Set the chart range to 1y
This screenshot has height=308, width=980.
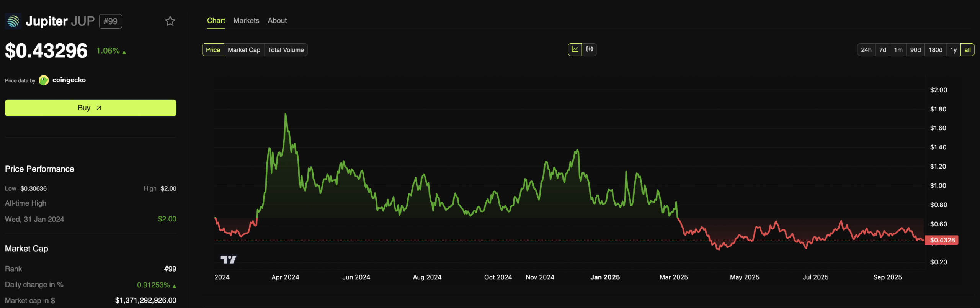pos(953,50)
